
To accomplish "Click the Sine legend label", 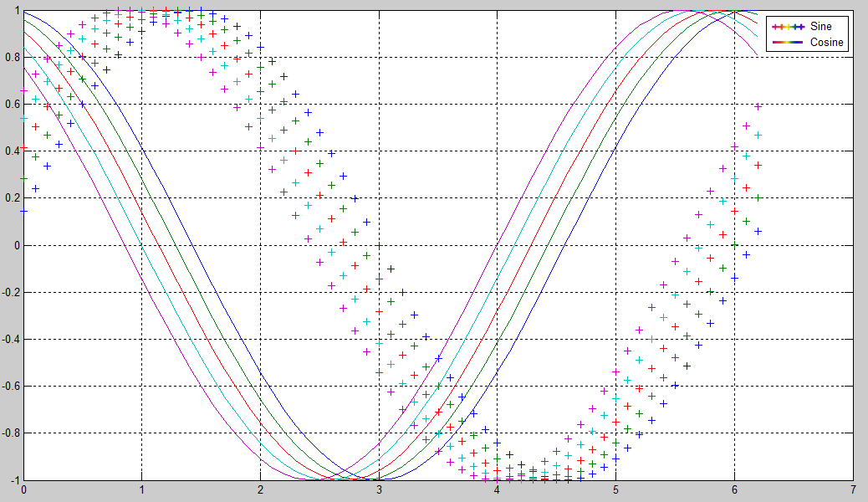I will 821,27.
